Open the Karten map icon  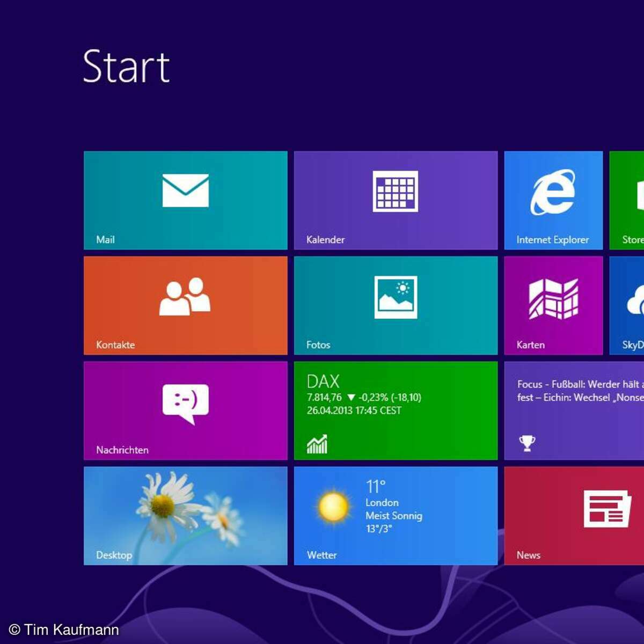coord(553,298)
